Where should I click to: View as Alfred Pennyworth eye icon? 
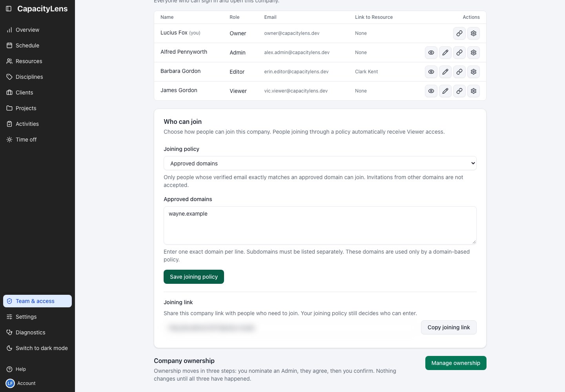[431, 53]
